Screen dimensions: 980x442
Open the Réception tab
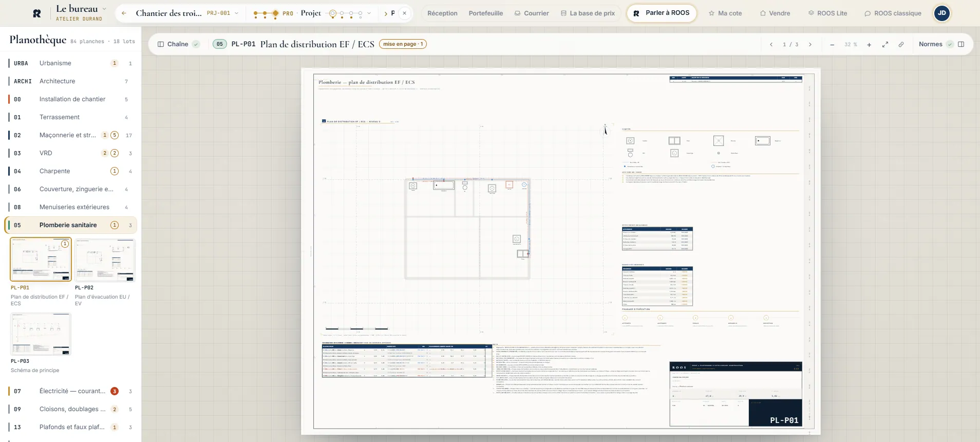pos(442,13)
